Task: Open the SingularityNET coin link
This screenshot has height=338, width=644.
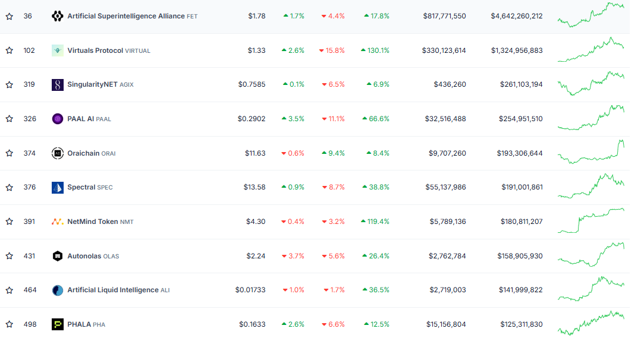Action: point(100,84)
